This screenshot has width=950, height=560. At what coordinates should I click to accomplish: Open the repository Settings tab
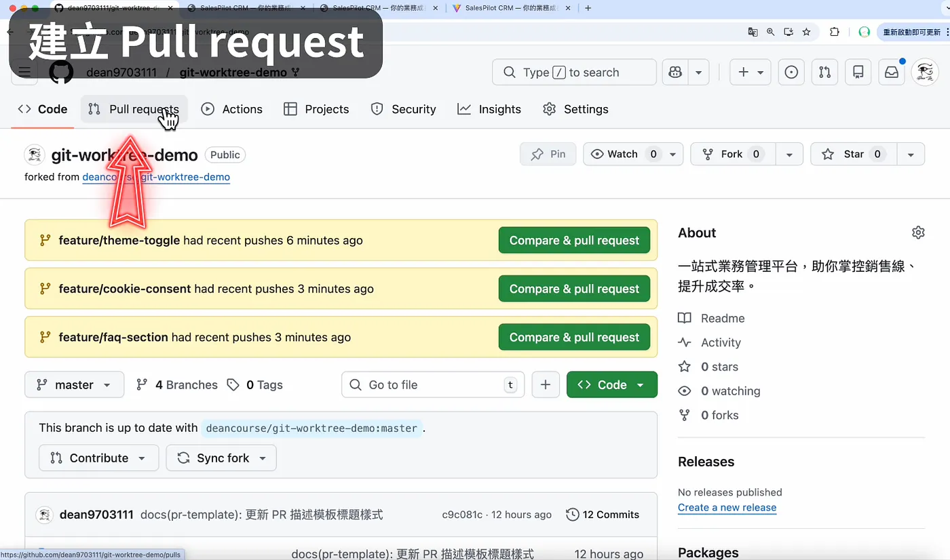coord(576,109)
